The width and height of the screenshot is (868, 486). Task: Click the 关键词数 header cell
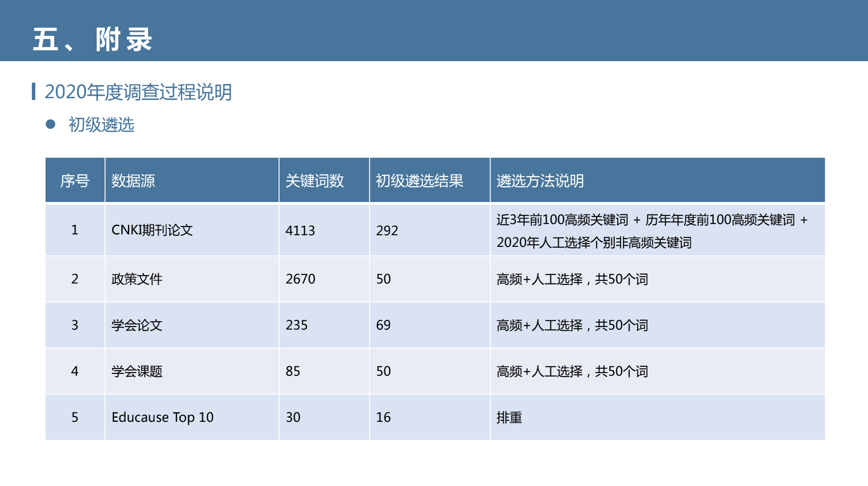[314, 181]
